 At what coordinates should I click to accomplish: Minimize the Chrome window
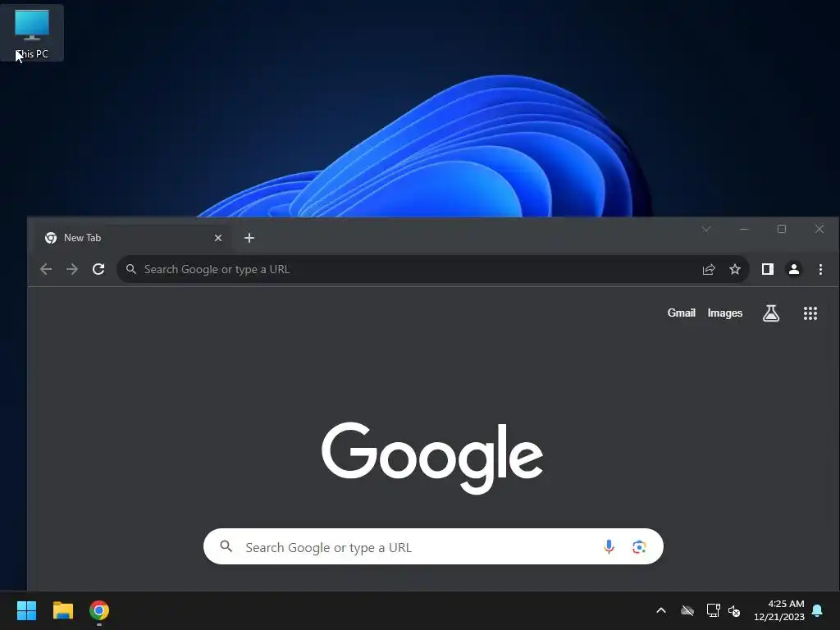(x=744, y=229)
